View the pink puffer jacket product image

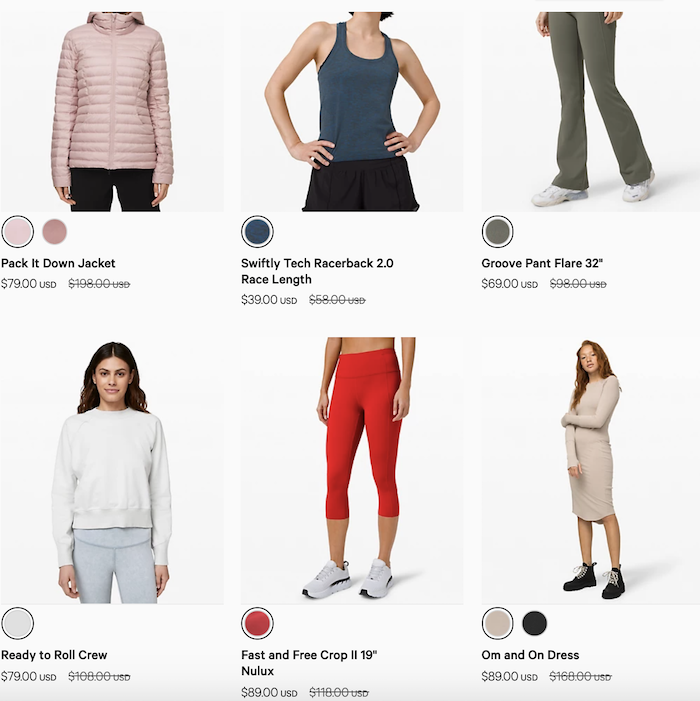click(112, 112)
